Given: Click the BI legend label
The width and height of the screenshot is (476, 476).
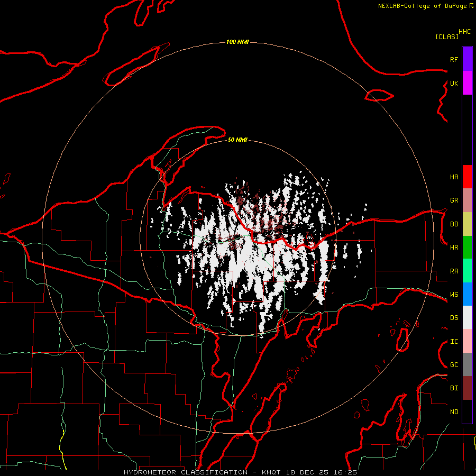Looking at the screenshot, I should coord(454,388).
